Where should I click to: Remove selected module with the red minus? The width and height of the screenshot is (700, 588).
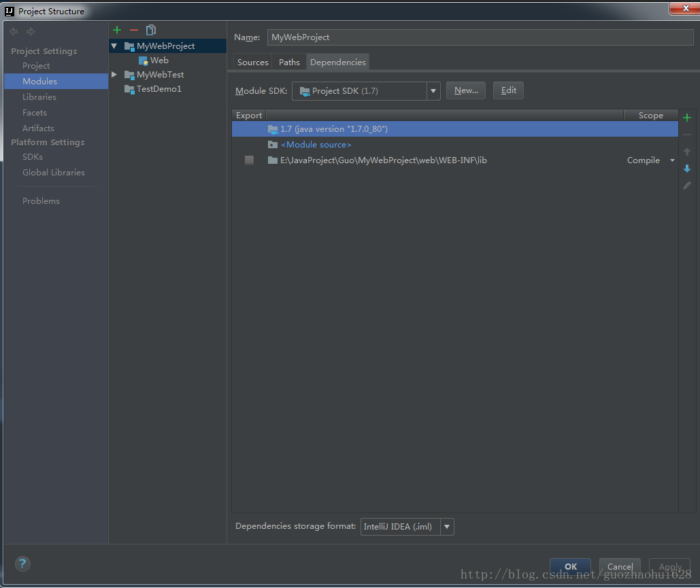coord(134,30)
